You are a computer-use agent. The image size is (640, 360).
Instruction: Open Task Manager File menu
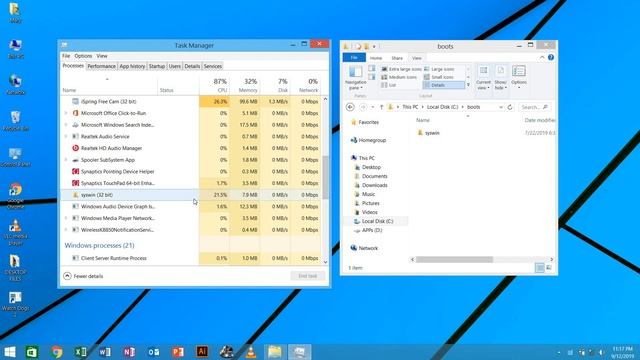click(66, 56)
